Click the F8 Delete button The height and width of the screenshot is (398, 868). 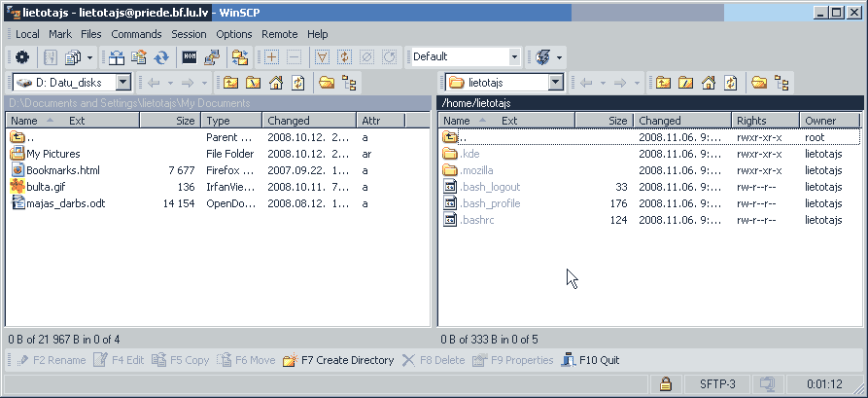[x=433, y=360]
